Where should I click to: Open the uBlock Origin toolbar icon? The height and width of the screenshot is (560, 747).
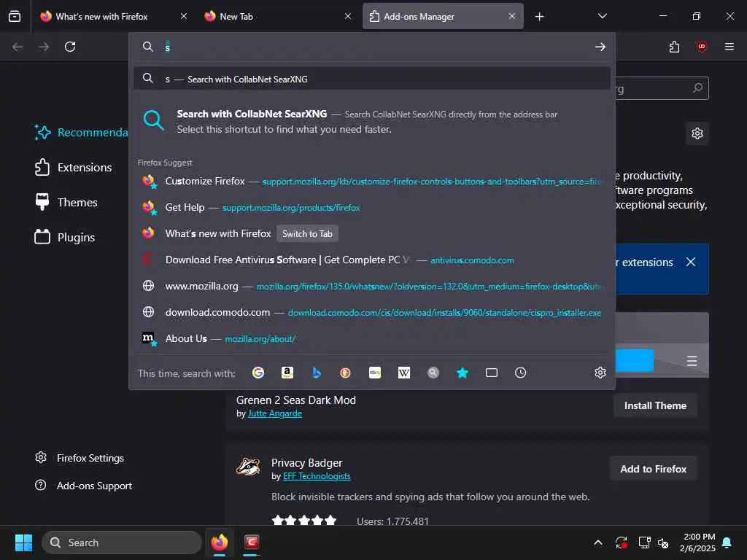click(x=702, y=47)
